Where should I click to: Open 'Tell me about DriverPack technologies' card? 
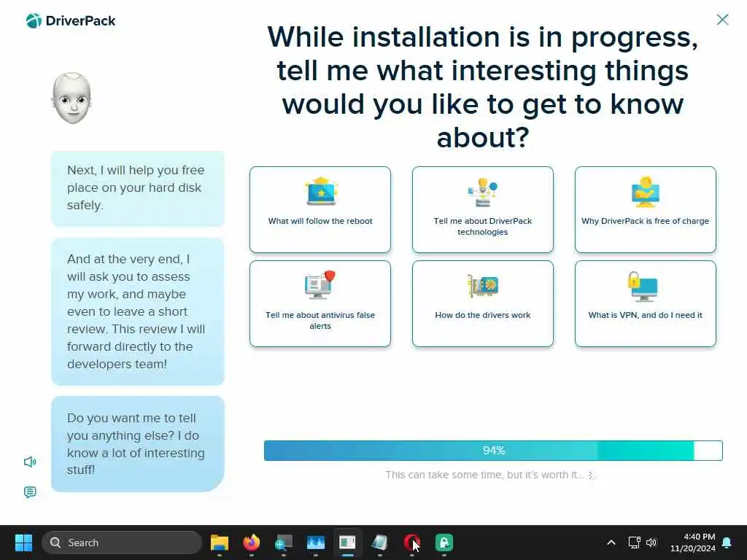(x=483, y=209)
